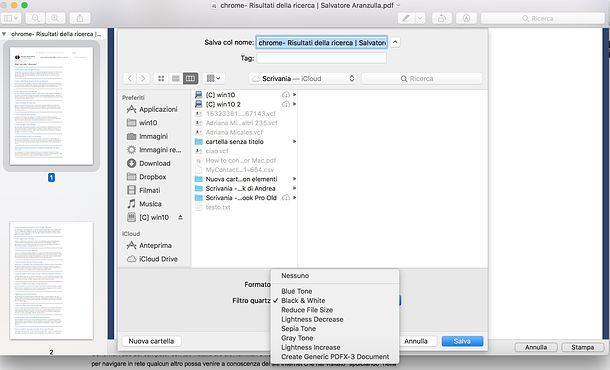The image size is (610, 370).
Task: Download '[C] win10' via its cloud icon
Action: (x=286, y=95)
